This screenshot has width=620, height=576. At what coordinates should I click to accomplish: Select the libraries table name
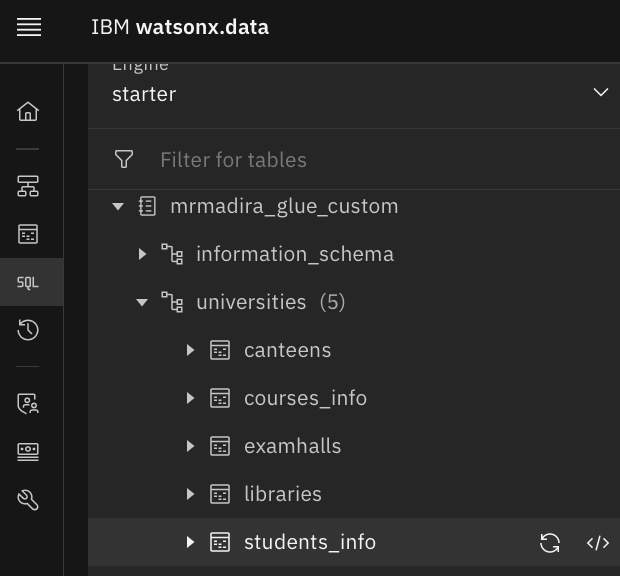[283, 494]
